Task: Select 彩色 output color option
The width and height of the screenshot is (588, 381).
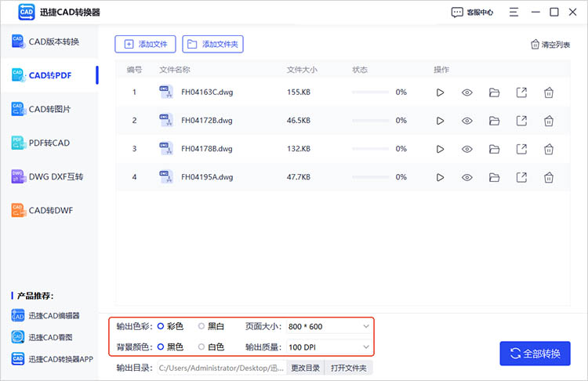Action: point(170,326)
